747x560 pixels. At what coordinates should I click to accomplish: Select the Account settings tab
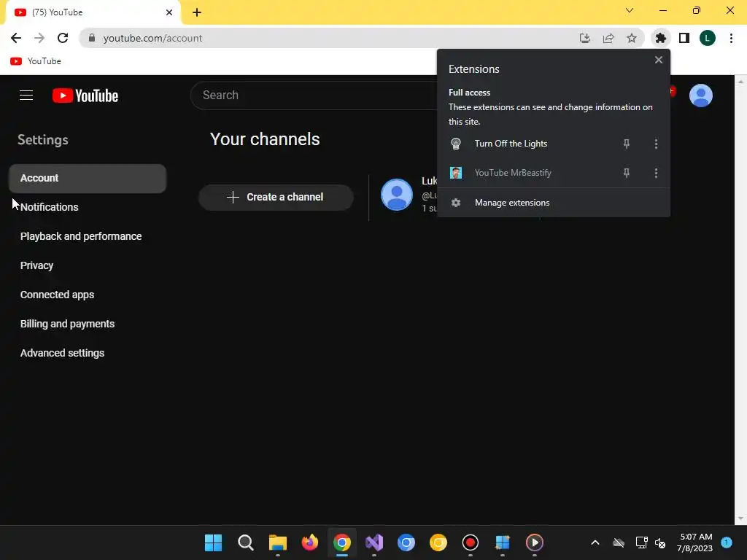(x=88, y=178)
